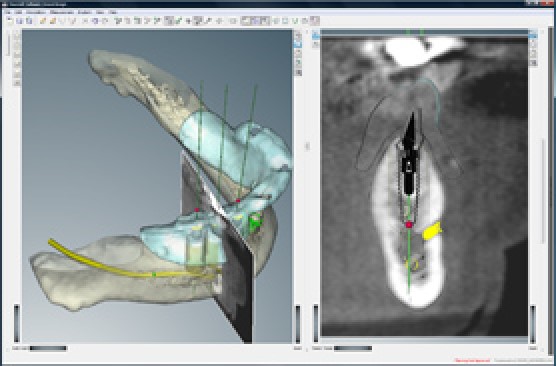Click topmost icon left of the 3D view
The height and width of the screenshot is (366, 556).
(17, 35)
